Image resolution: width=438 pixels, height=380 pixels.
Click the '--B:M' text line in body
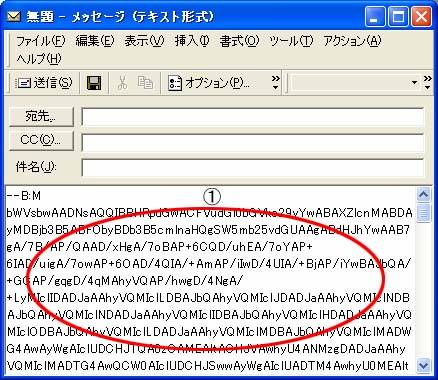[x=24, y=196]
